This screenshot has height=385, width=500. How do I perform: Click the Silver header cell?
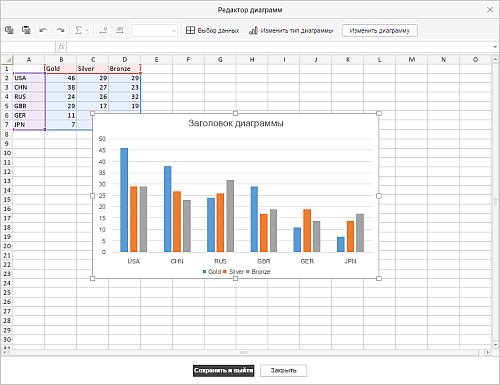[x=92, y=69]
